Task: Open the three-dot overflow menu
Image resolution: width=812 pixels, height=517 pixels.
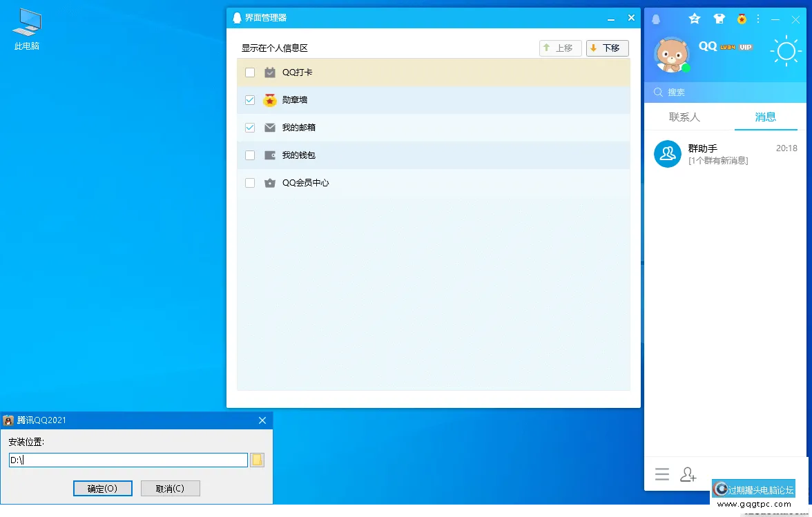Action: click(758, 19)
